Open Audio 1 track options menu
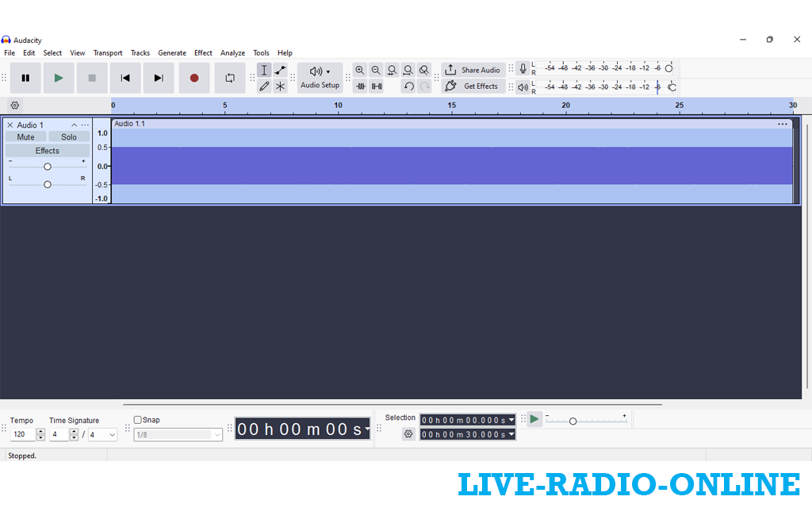 (85, 125)
